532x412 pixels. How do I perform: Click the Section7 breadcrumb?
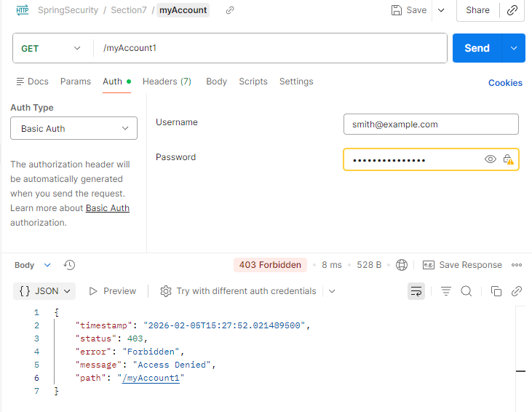coord(129,10)
